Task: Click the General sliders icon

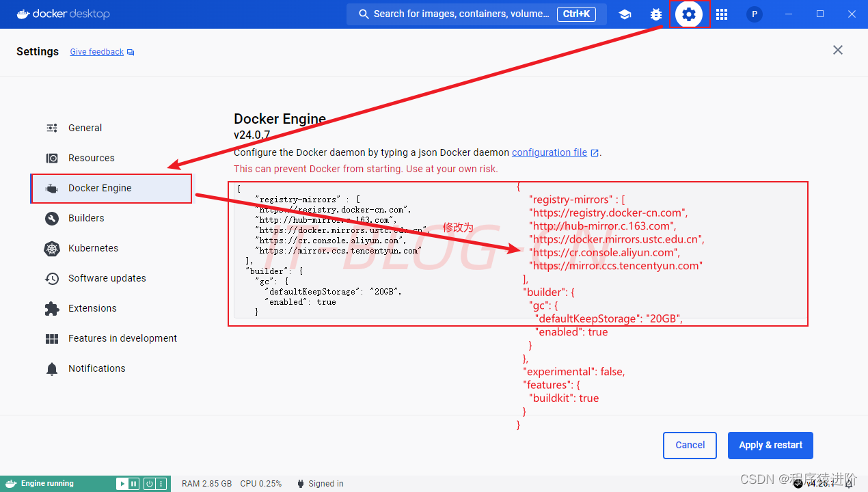Action: [52, 128]
